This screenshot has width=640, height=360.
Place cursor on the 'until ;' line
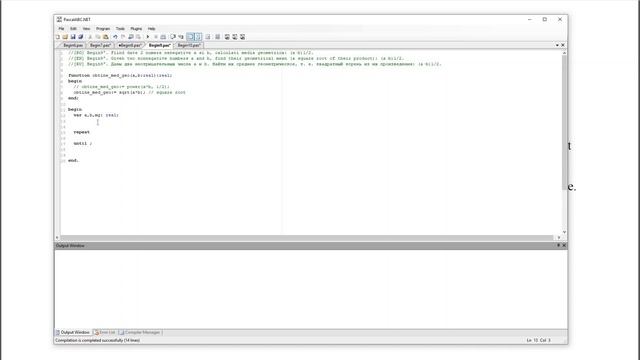[x=83, y=144]
